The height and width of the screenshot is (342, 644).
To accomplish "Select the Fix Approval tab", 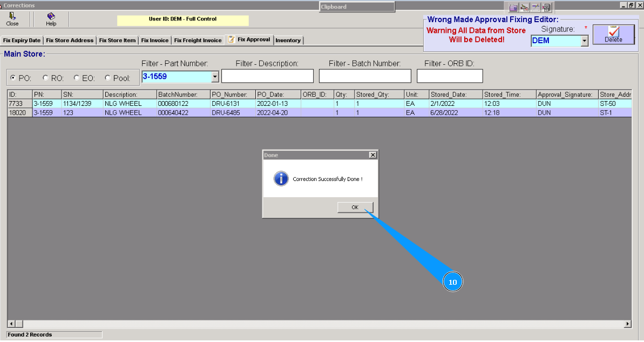I will point(249,39).
